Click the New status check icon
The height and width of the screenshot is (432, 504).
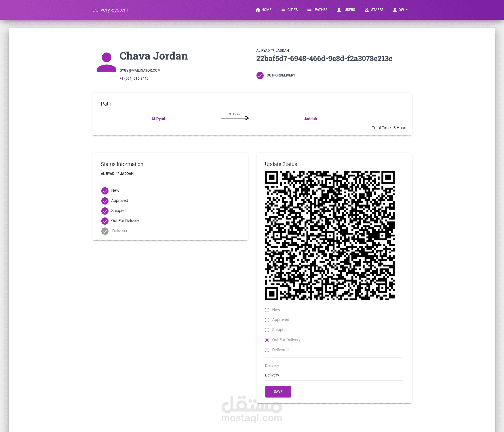pyautogui.click(x=105, y=191)
